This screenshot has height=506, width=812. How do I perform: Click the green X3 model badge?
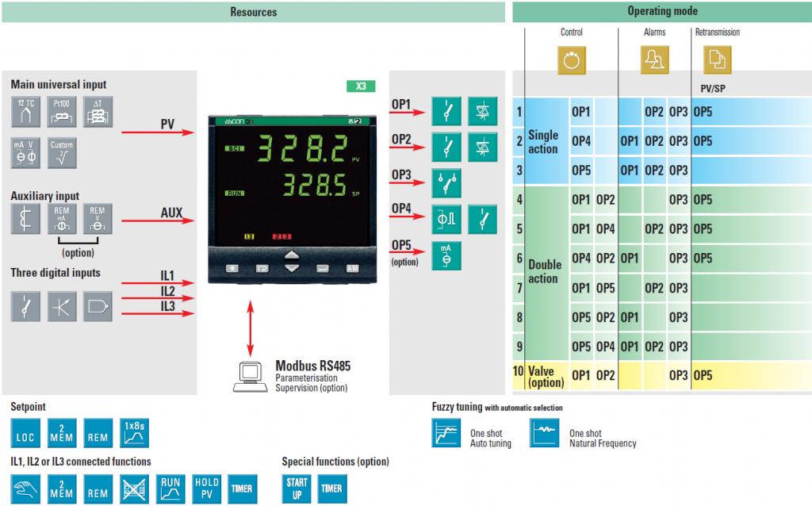361,86
